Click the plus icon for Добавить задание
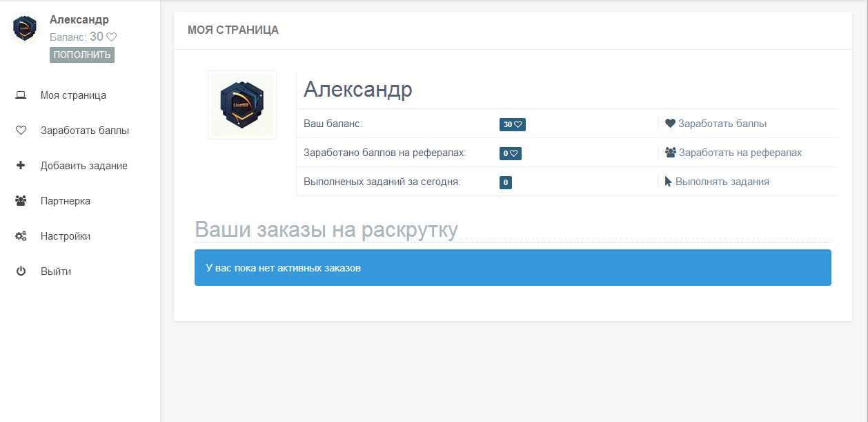Viewport: 868px width, 422px height. pyautogui.click(x=21, y=166)
